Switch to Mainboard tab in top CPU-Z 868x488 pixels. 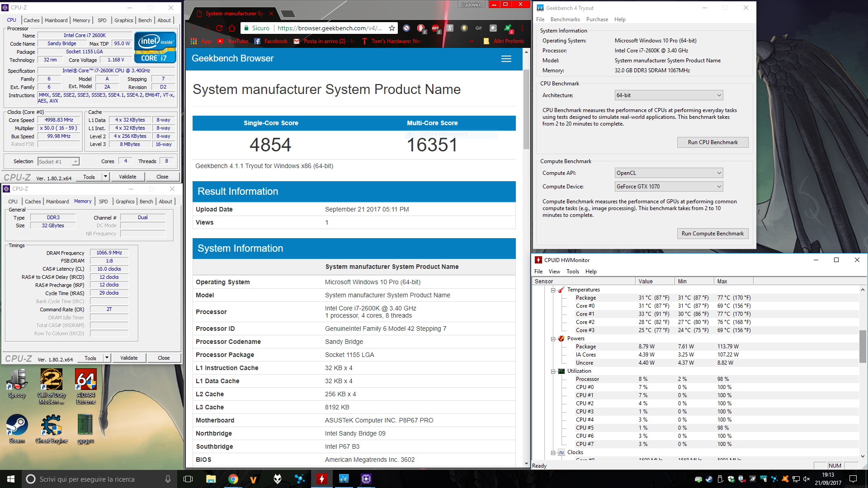pyautogui.click(x=56, y=20)
